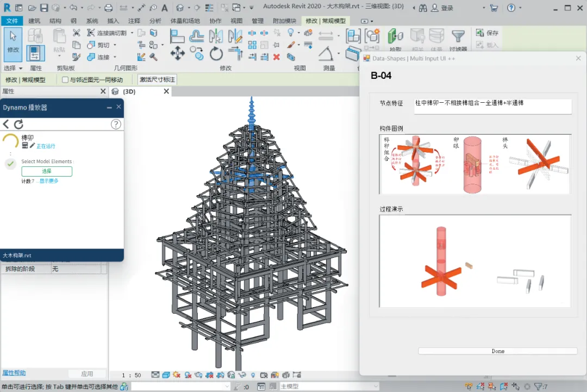Select the Array tool grid icon
587x392 pixels.
[x=252, y=45]
